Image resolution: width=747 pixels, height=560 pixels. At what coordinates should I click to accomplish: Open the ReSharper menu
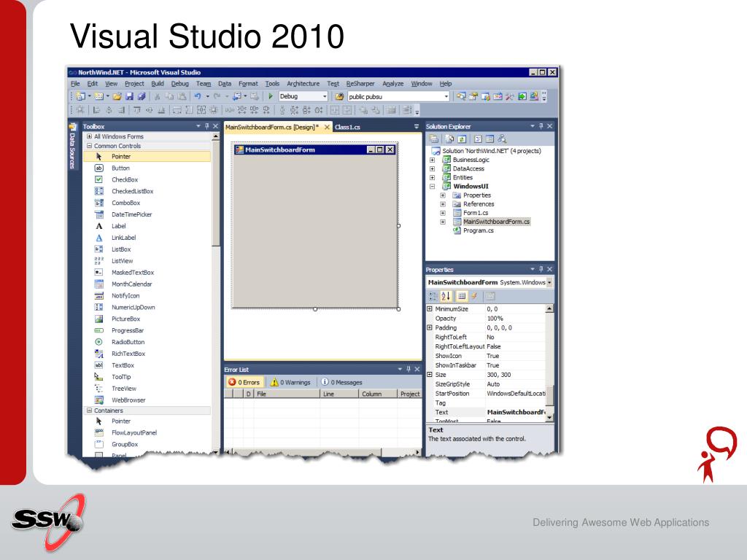[360, 84]
